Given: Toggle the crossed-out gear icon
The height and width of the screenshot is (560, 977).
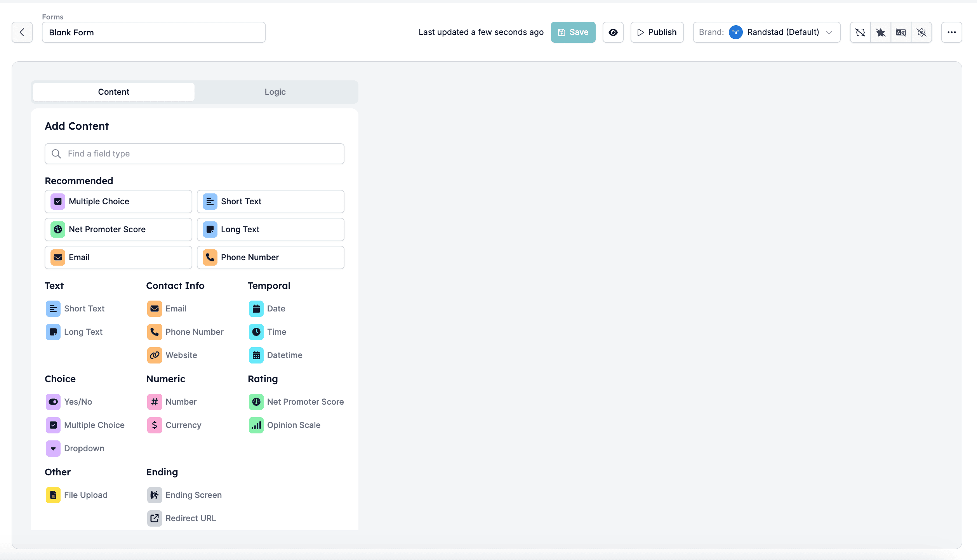Looking at the screenshot, I should 921,32.
